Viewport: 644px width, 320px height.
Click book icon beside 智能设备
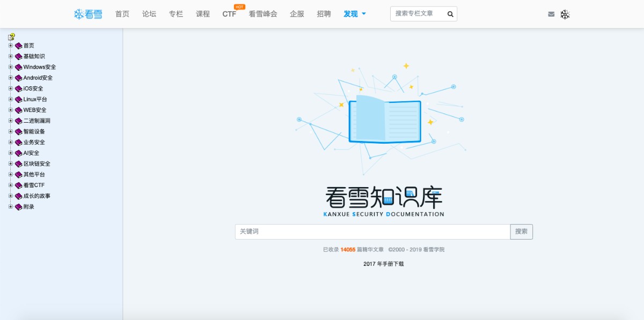coord(19,131)
